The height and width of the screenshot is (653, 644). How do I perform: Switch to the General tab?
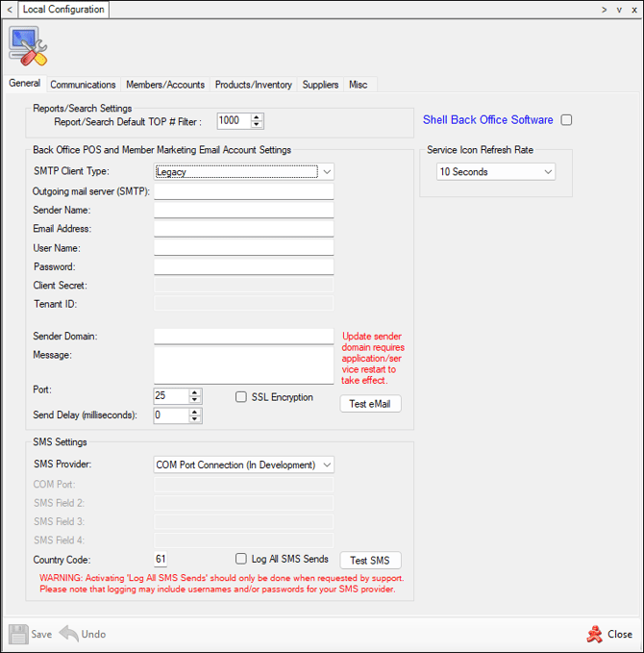pos(25,84)
